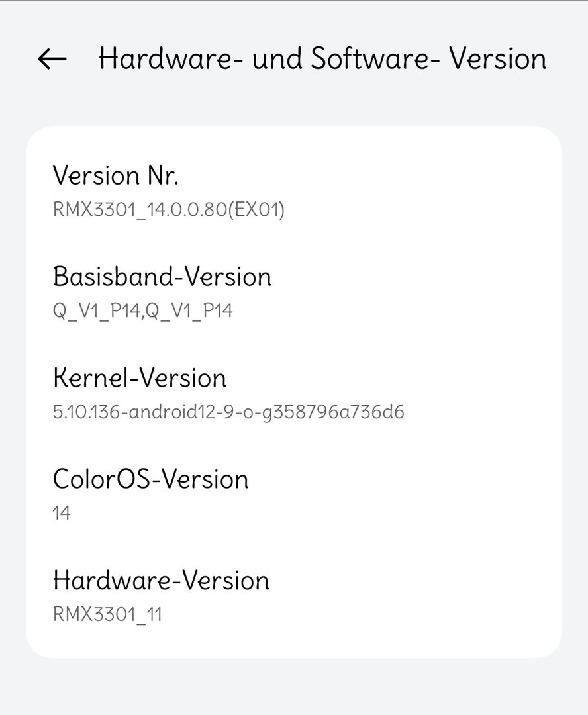Tap the back arrow icon
The image size is (588, 715).
52,59
